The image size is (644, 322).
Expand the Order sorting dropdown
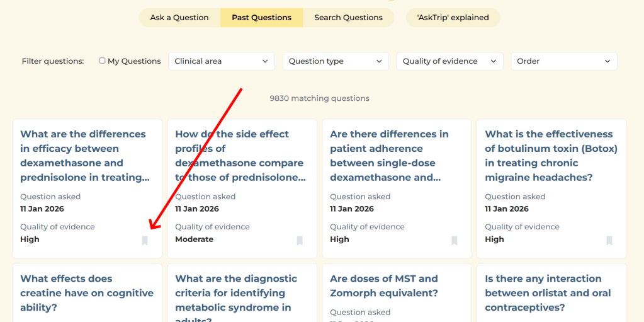(x=563, y=61)
